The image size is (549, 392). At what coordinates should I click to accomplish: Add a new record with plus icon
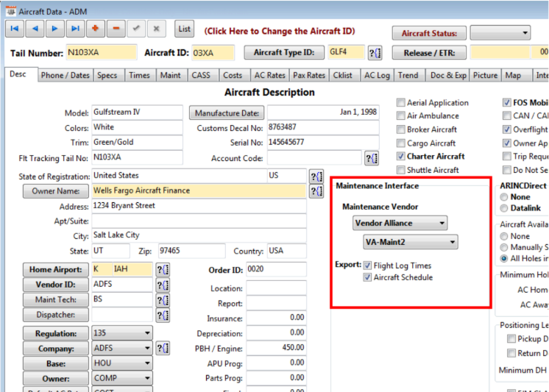(95, 29)
